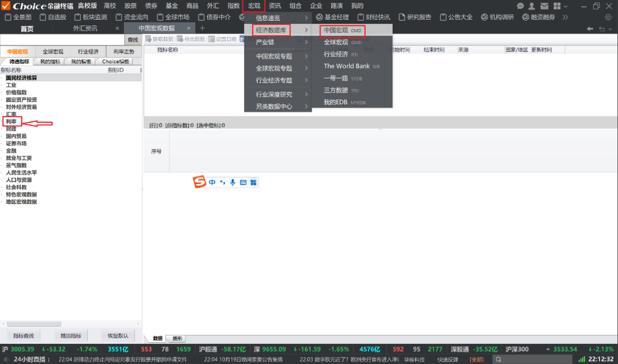Open the 公告大全 shortcut
Viewport: 618px width, 364px height.
[x=456, y=17]
